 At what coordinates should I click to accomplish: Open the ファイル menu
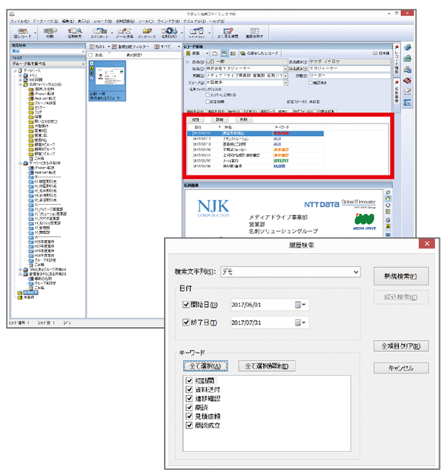19,21
